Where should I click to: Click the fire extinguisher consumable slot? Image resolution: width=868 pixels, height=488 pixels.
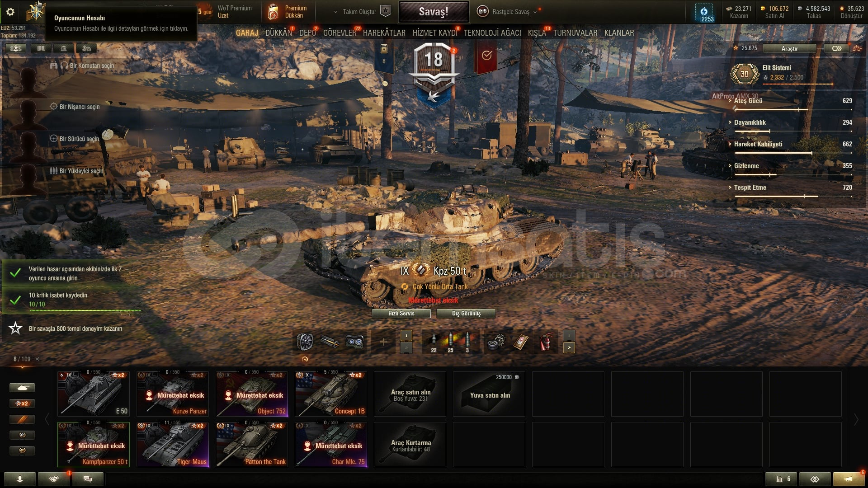(546, 342)
